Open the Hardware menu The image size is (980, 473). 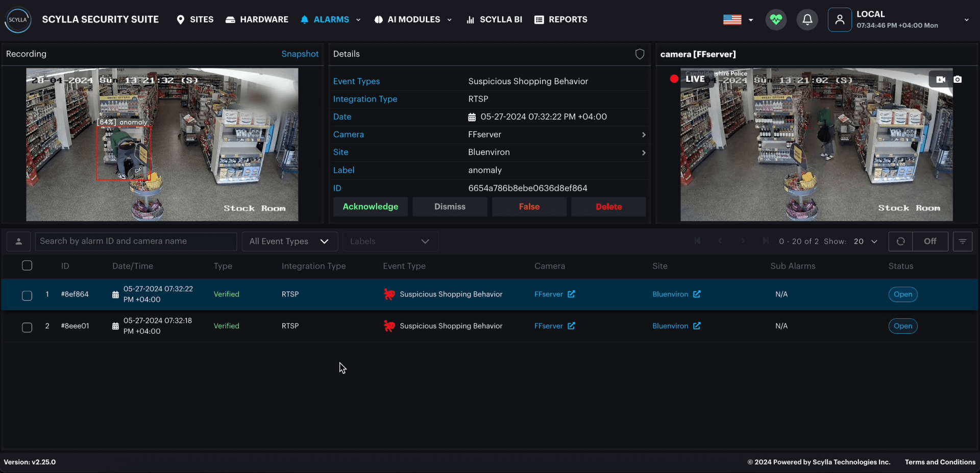click(257, 19)
